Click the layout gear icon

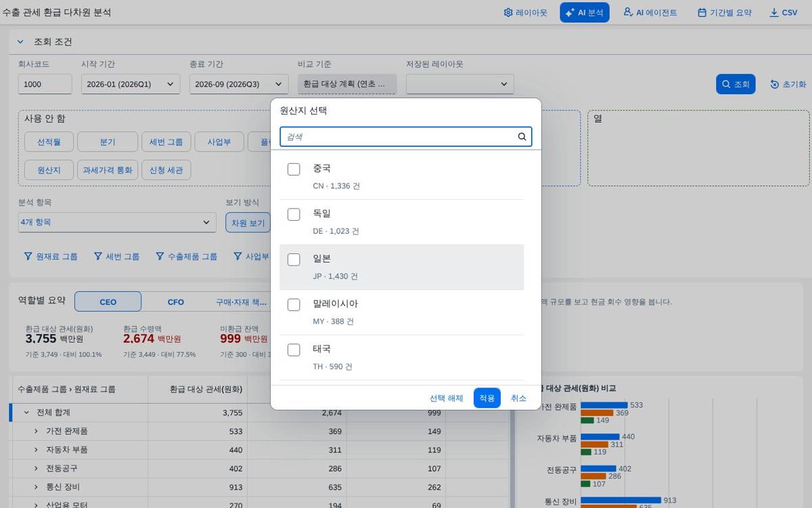[x=508, y=12]
